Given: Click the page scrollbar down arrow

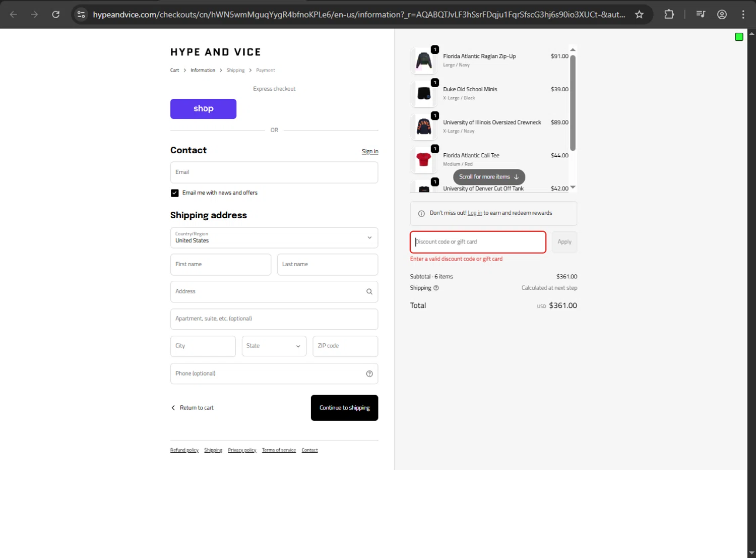Looking at the screenshot, I should point(751,553).
